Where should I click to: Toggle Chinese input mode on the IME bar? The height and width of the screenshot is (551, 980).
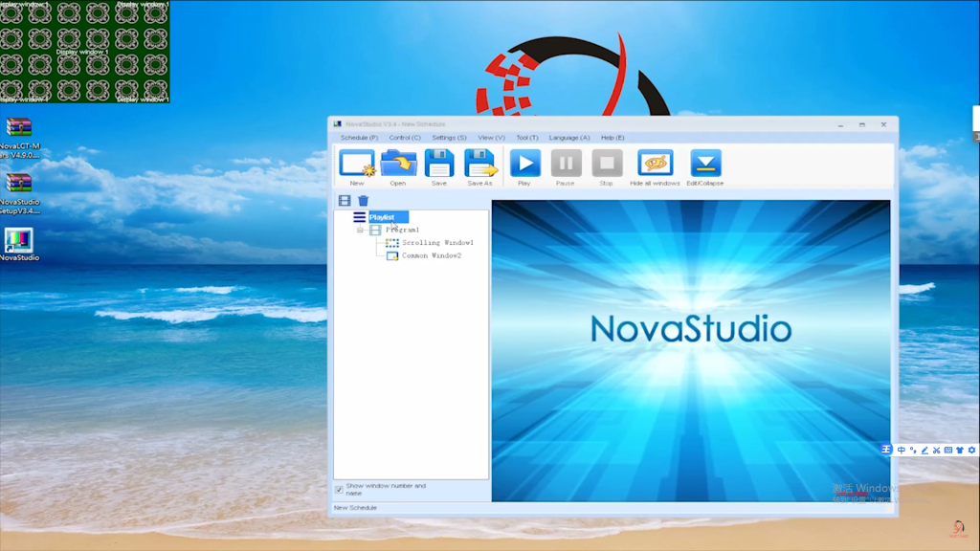[902, 450]
